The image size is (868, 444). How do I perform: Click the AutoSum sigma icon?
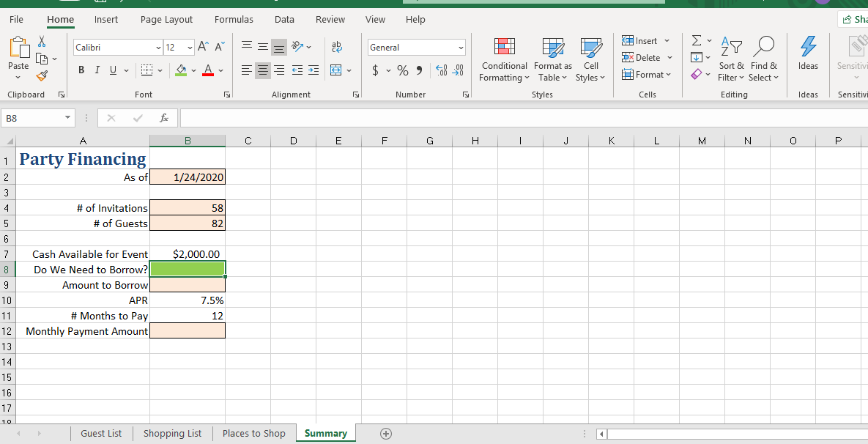[697, 41]
